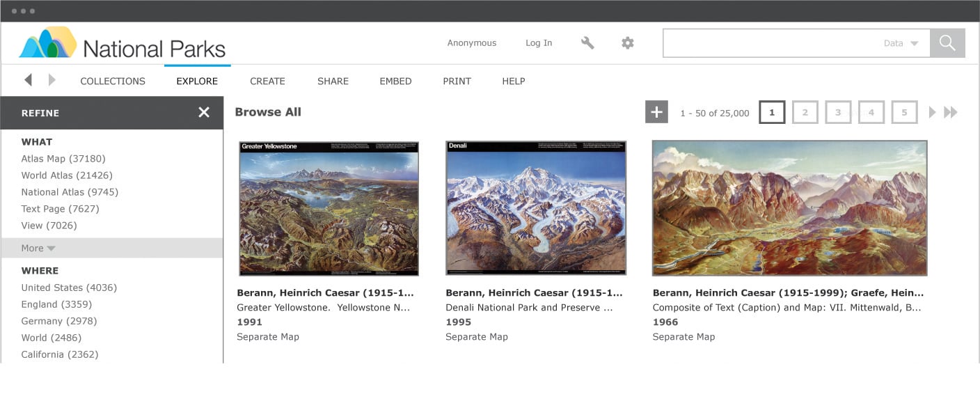Click the Greater Yellowstone title text
The height and width of the screenshot is (401, 980).
[x=324, y=307]
